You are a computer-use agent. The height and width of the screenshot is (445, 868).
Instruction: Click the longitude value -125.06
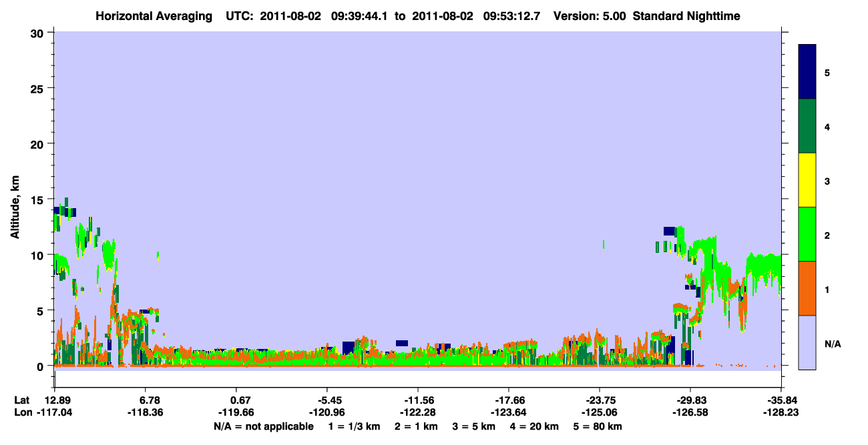pos(599,413)
